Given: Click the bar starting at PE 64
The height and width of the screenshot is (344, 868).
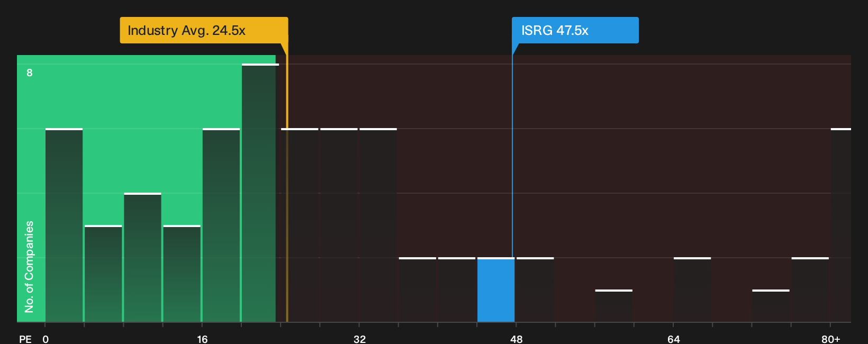Looking at the screenshot, I should coord(692,290).
